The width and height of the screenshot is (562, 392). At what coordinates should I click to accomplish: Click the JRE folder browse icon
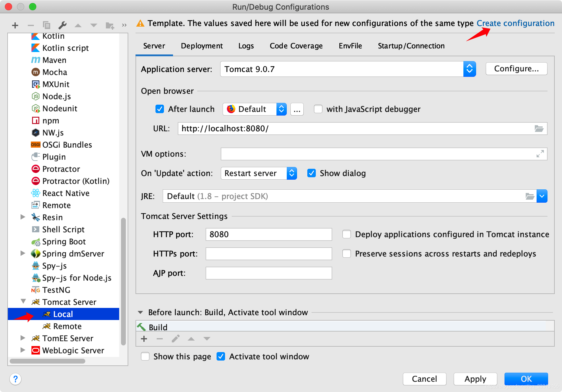(x=530, y=196)
